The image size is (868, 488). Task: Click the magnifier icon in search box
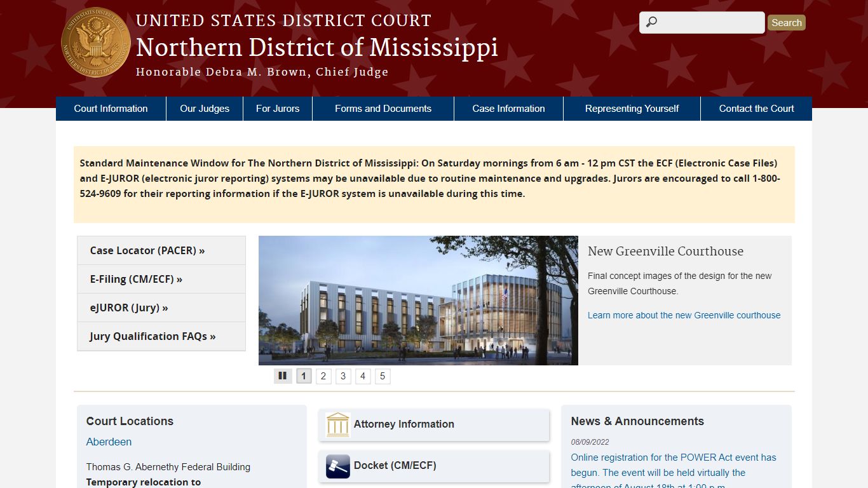point(651,22)
